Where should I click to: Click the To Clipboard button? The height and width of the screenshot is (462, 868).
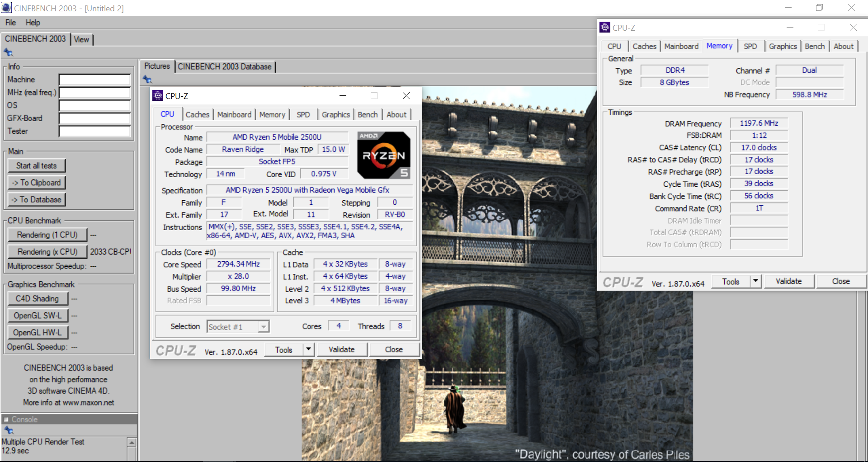pyautogui.click(x=37, y=183)
